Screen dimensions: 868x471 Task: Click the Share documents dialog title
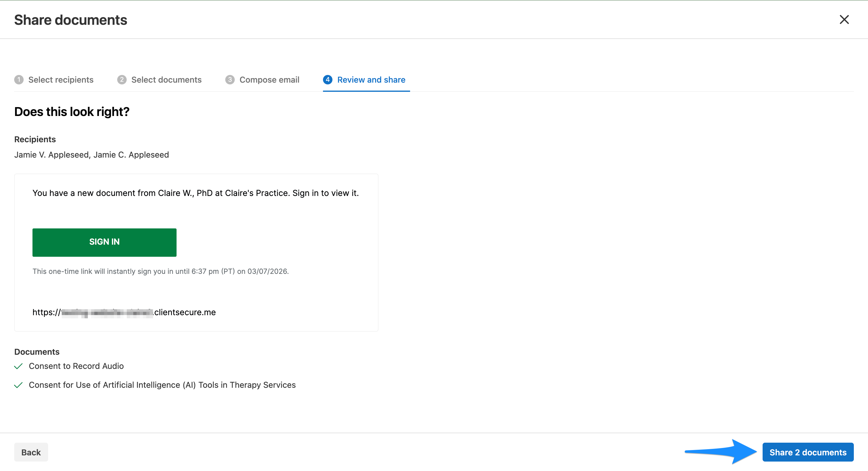coord(71,20)
